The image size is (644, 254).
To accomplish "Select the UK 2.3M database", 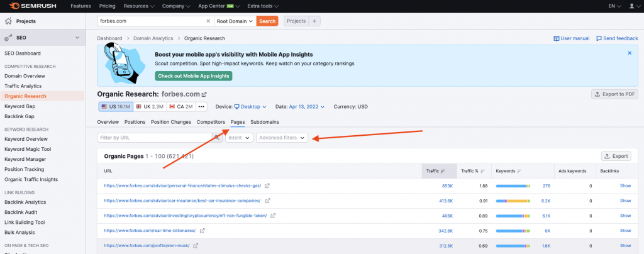I will pos(150,106).
